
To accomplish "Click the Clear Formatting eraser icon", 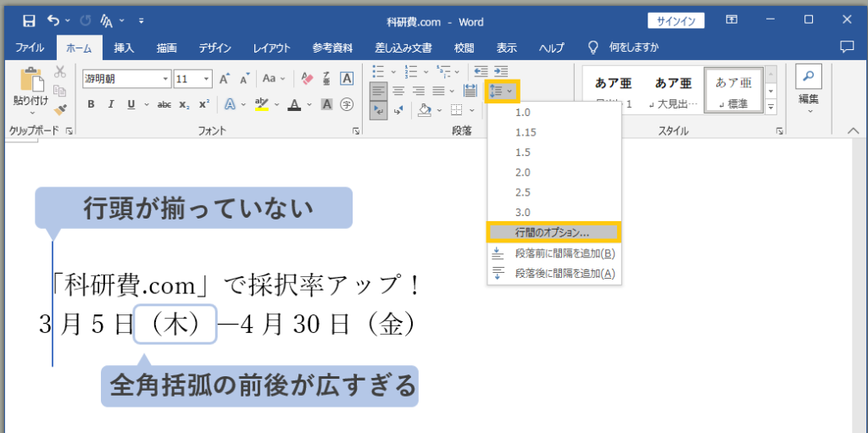I will coord(308,79).
